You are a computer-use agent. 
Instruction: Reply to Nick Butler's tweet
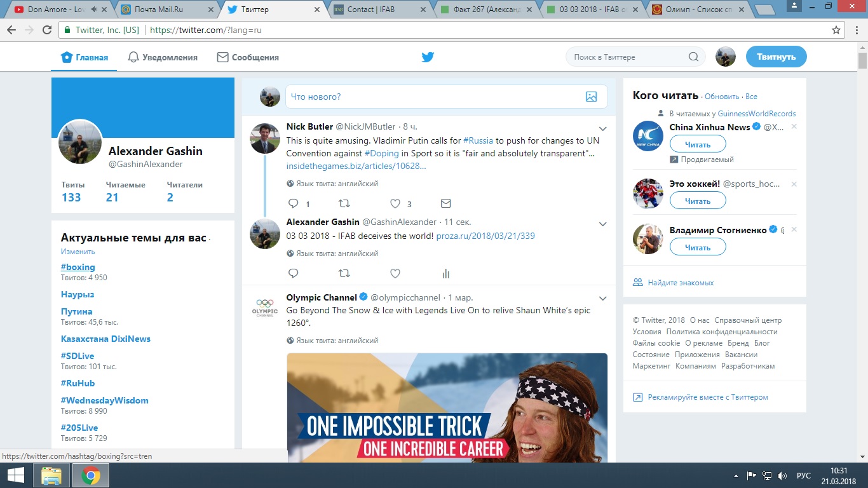click(x=294, y=203)
